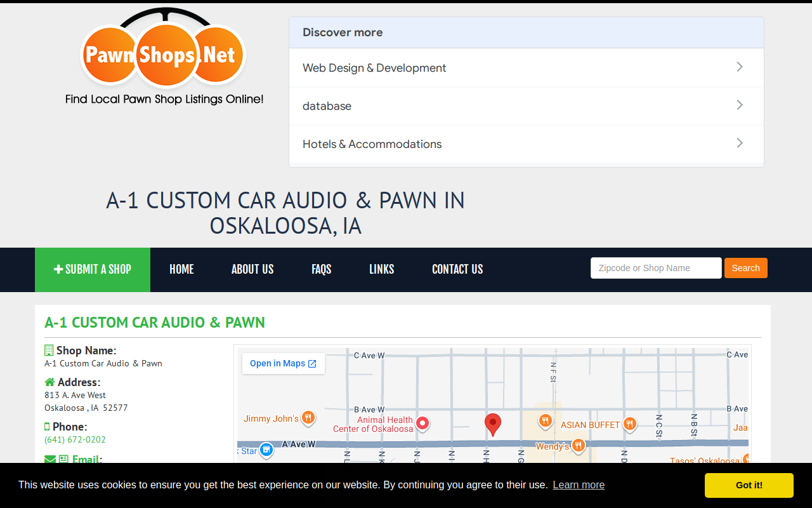Click the Got it! cookie button
Viewport: 812px width, 508px height.
click(749, 485)
